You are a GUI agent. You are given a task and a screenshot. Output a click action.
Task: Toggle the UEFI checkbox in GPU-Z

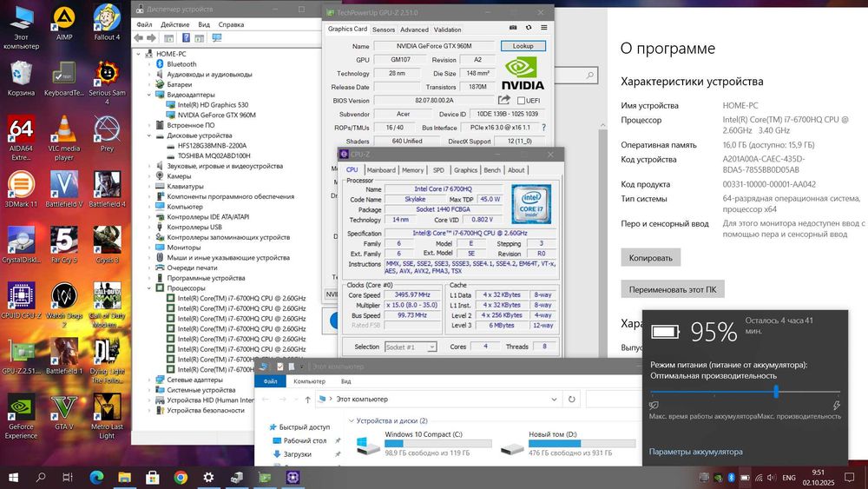[521, 100]
